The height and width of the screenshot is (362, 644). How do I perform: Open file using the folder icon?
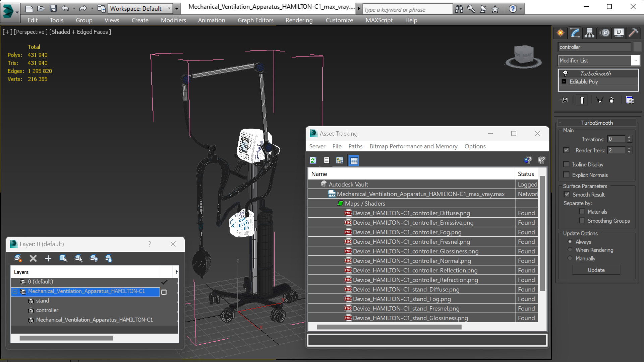(41, 8)
